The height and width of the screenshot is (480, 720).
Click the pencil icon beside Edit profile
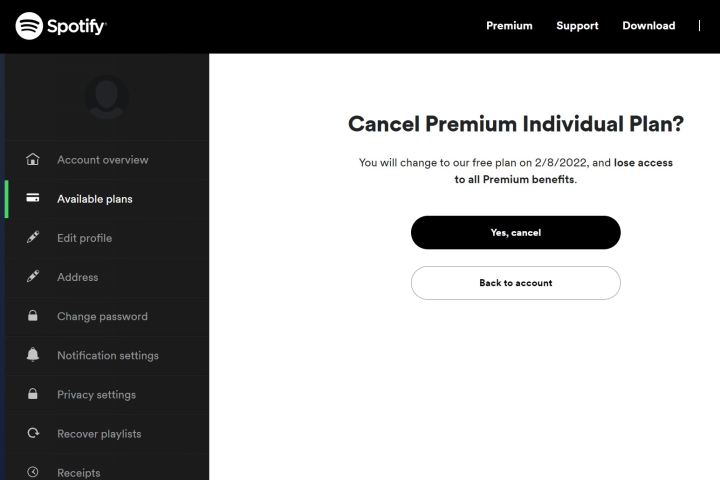click(33, 237)
